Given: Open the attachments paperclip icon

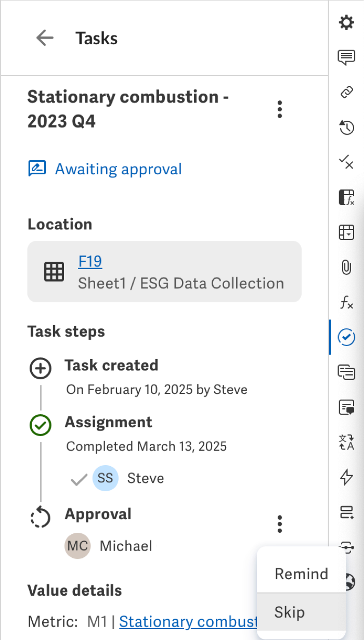Looking at the screenshot, I should [346, 267].
